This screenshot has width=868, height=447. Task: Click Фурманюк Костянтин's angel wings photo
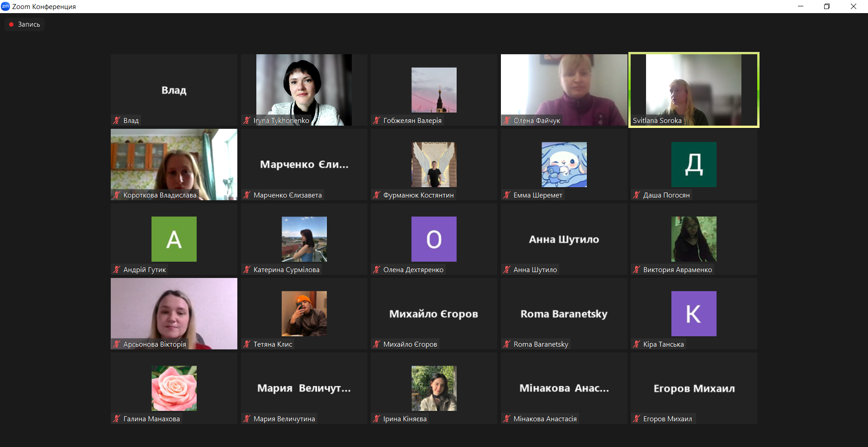pos(434,165)
